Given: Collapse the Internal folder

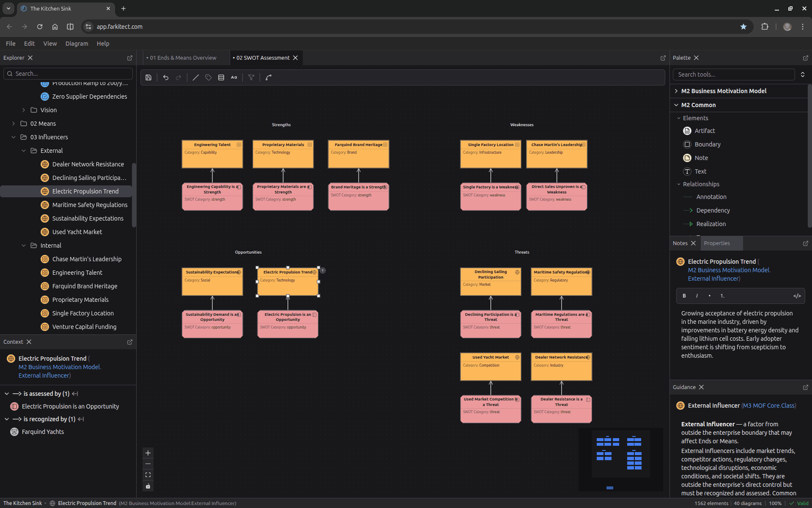Looking at the screenshot, I should 24,246.
